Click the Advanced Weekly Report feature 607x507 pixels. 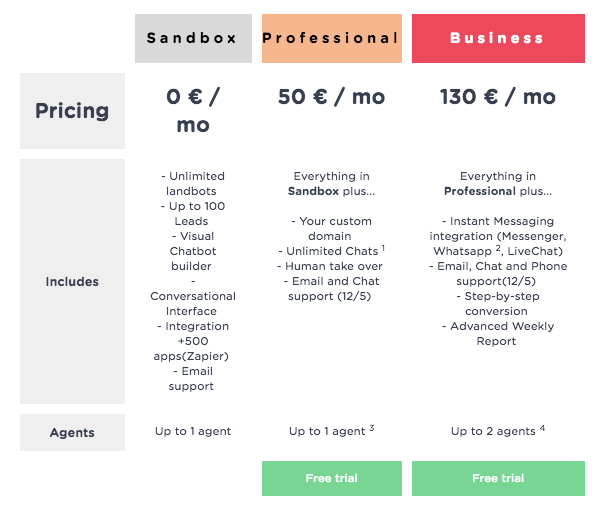pos(498,334)
